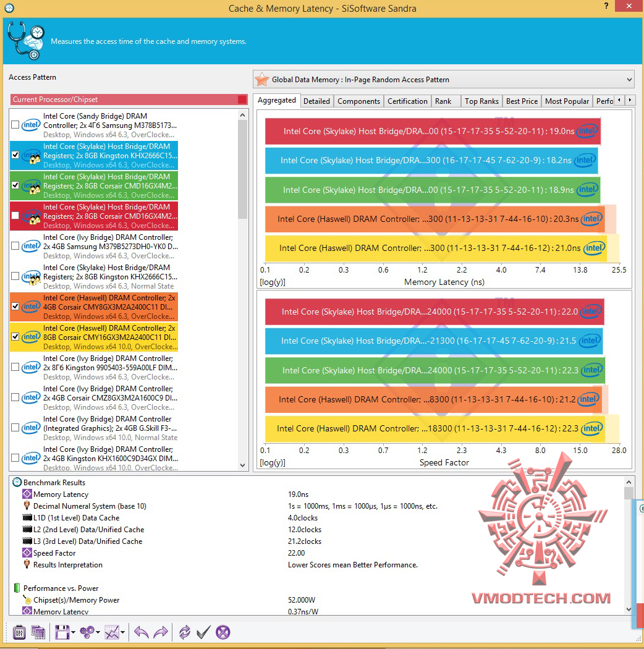Click Intel logo on red 19.0ns latency bar
The height and width of the screenshot is (649, 644).
point(587,131)
